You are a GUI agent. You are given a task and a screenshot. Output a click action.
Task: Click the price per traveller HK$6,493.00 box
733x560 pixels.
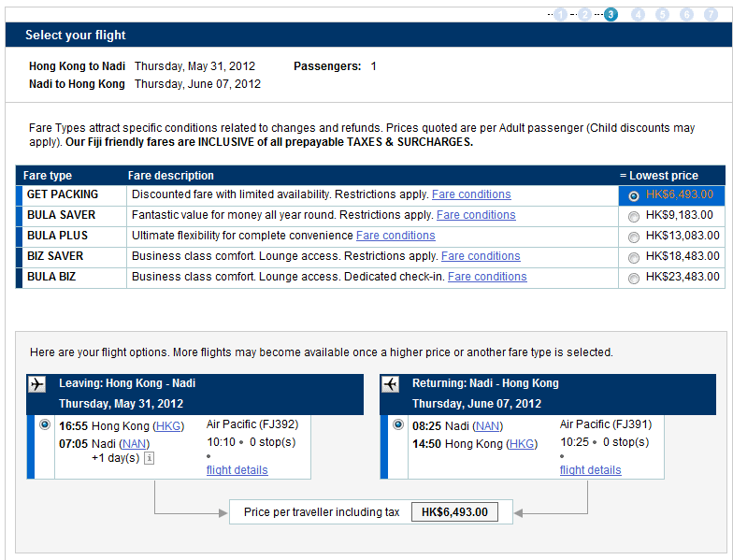pyautogui.click(x=454, y=512)
